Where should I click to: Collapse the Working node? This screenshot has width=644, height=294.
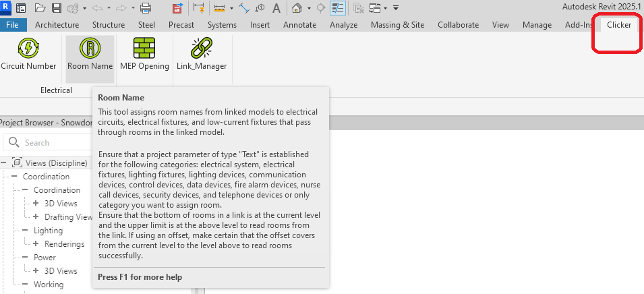(x=25, y=284)
